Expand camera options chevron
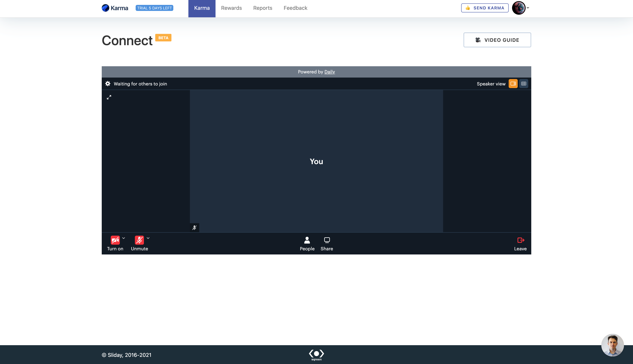The height and width of the screenshot is (364, 633). 124,238
